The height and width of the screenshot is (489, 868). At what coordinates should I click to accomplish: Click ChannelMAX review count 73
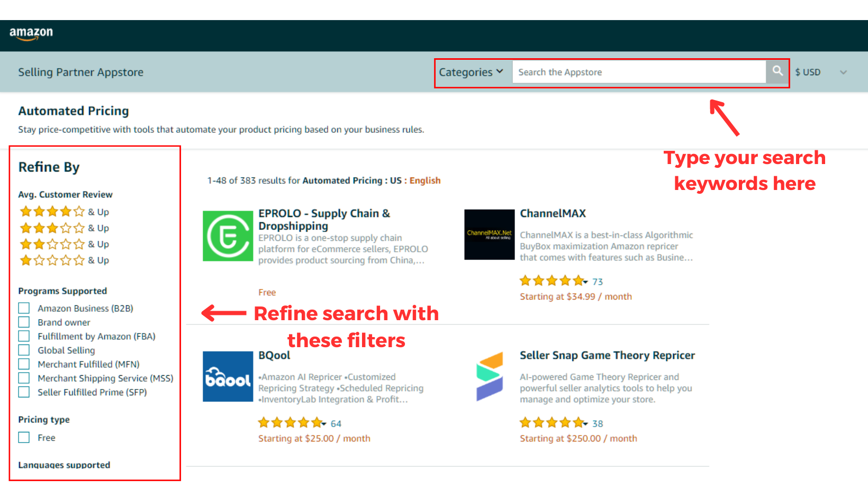click(x=598, y=282)
